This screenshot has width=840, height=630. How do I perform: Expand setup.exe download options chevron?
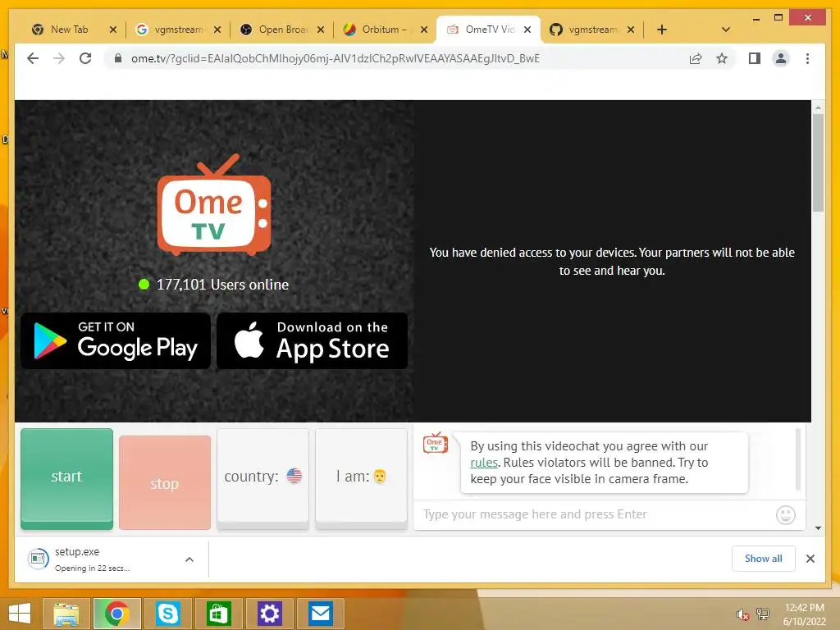click(189, 559)
